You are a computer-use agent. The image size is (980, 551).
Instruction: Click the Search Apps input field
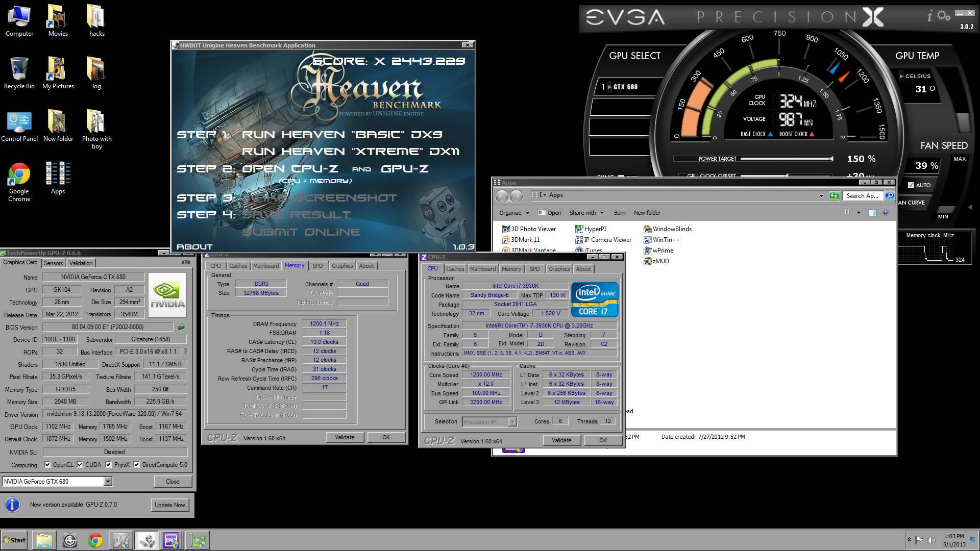864,195
